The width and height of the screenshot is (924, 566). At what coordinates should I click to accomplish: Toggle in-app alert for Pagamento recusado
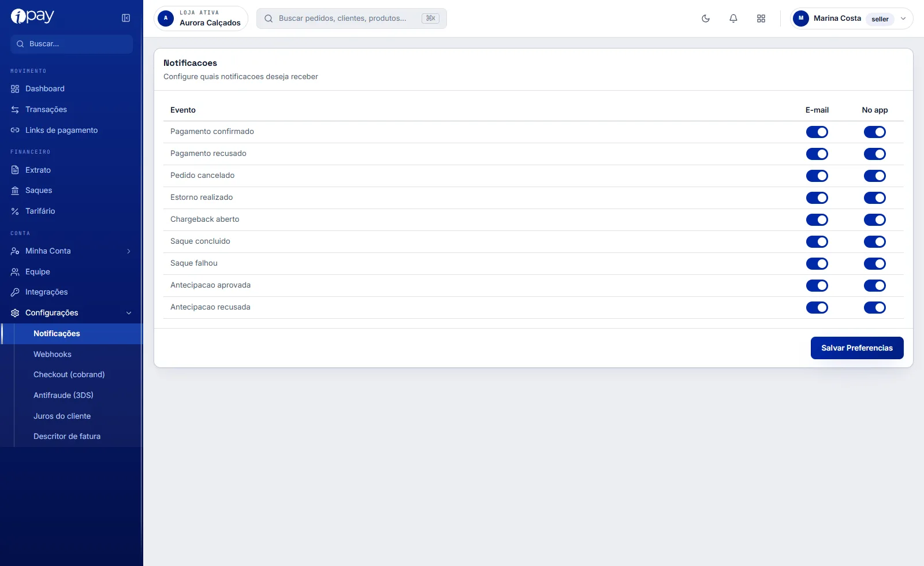[875, 154]
